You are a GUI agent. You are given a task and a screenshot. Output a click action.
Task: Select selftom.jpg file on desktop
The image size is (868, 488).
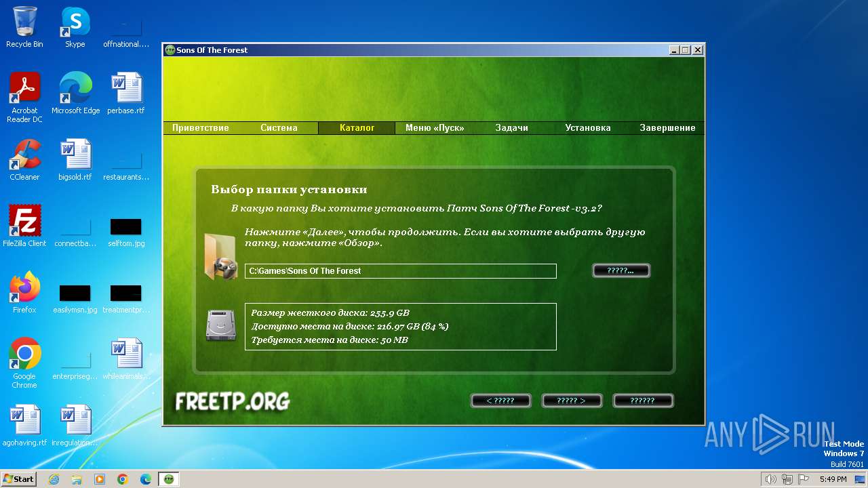[126, 232]
